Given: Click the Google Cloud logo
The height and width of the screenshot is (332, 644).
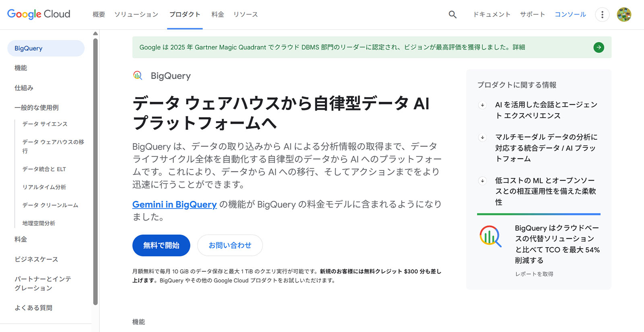Looking at the screenshot, I should 39,14.
